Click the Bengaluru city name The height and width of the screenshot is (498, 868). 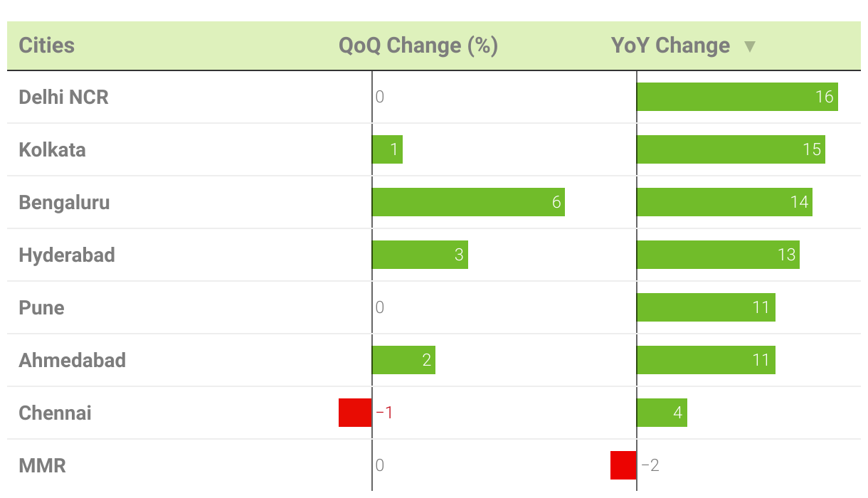[64, 202]
